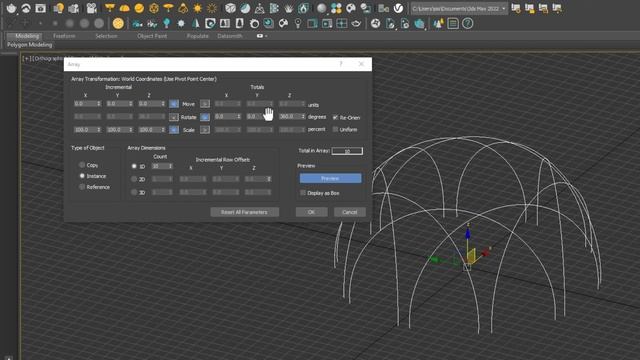This screenshot has width=640, height=360.
Task: Click Reset All Parameters button
Action: point(244,212)
